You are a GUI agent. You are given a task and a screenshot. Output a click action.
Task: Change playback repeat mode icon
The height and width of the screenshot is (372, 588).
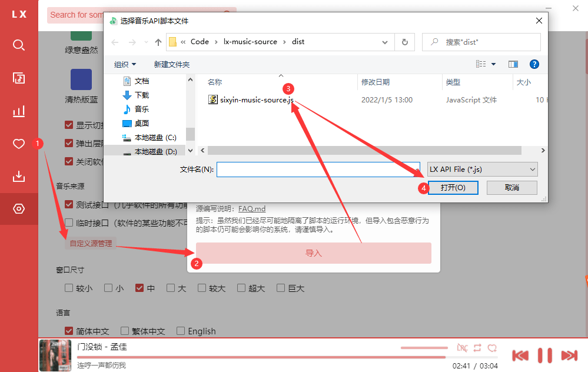[478, 348]
